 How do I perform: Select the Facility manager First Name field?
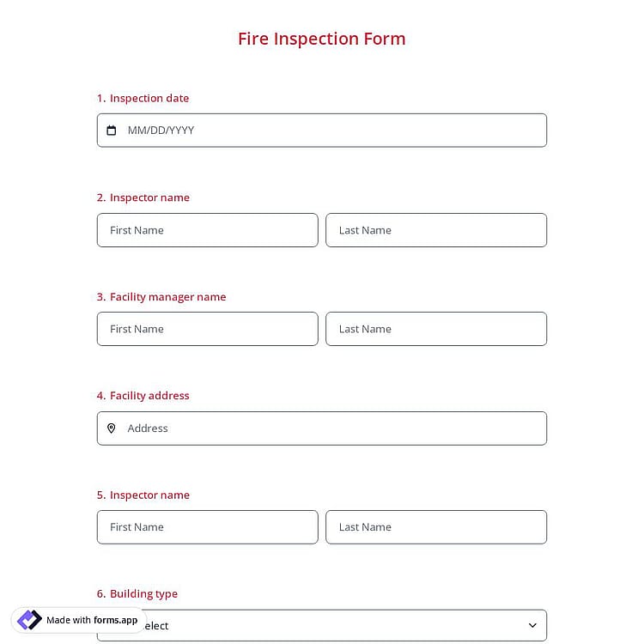208,329
